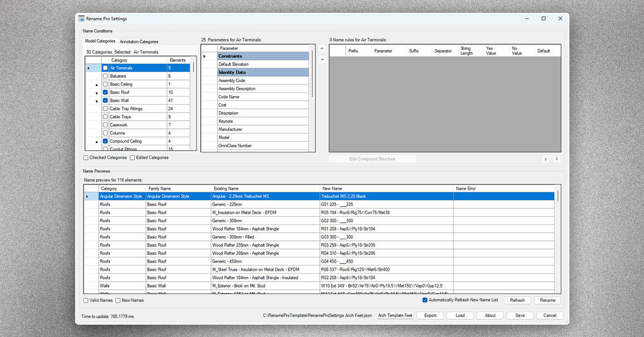Select the M_Insulation on Metal Deck - EPDM row
Viewport: 644px width, 337px height.
coord(319,213)
